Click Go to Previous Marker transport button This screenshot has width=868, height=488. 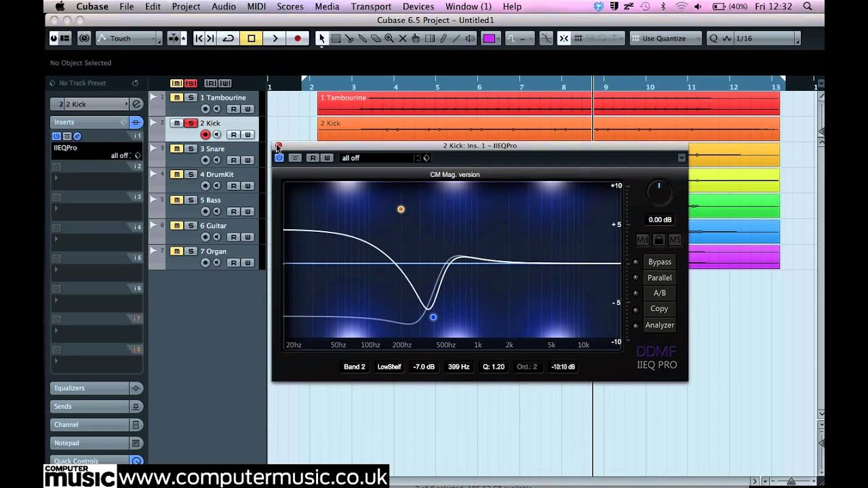[199, 39]
